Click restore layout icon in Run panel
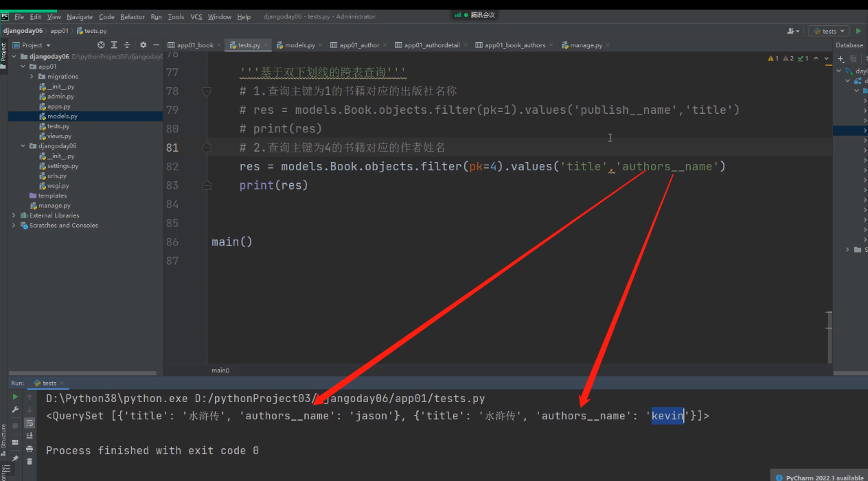Screen dimensions: 868x481 [x=15, y=442]
